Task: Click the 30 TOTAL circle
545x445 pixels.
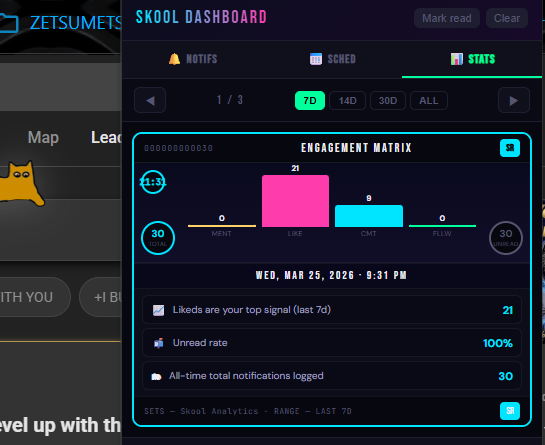Action: click(x=158, y=238)
